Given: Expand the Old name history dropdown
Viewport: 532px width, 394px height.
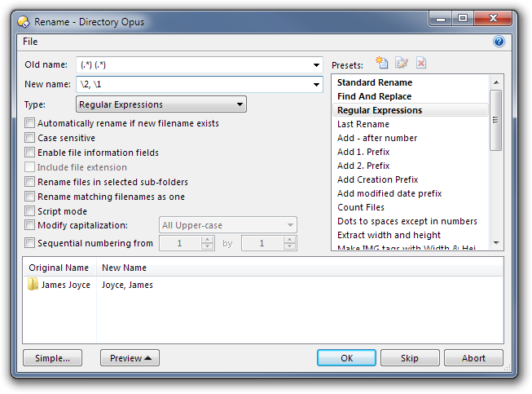Looking at the screenshot, I should [316, 65].
